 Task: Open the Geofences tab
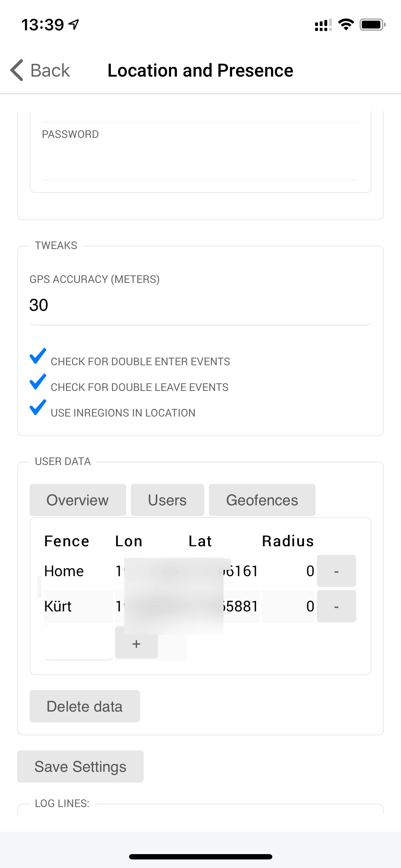pyautogui.click(x=262, y=500)
